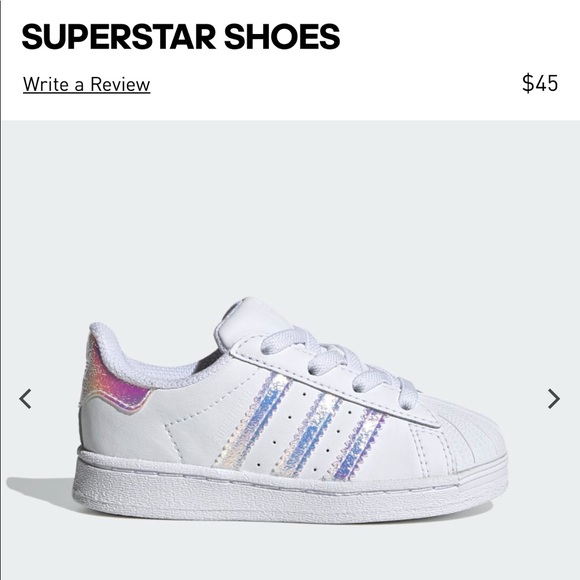Tap the iridescent pink heel tab on shoe

115,377
